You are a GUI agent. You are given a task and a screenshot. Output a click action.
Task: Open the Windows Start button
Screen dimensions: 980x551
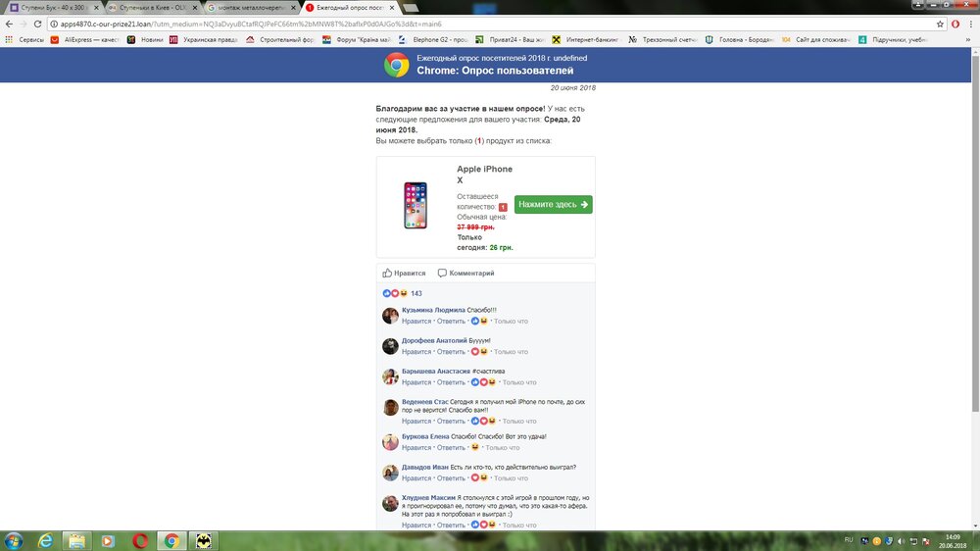tap(13, 540)
